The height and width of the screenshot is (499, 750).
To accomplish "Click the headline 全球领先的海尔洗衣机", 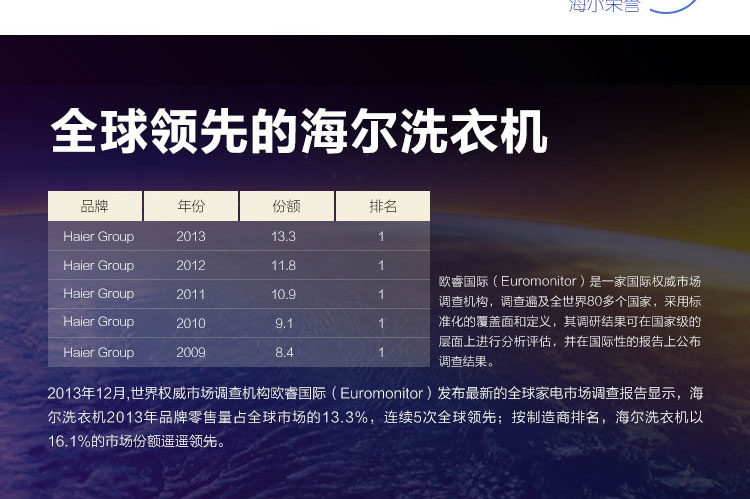I will 298,131.
